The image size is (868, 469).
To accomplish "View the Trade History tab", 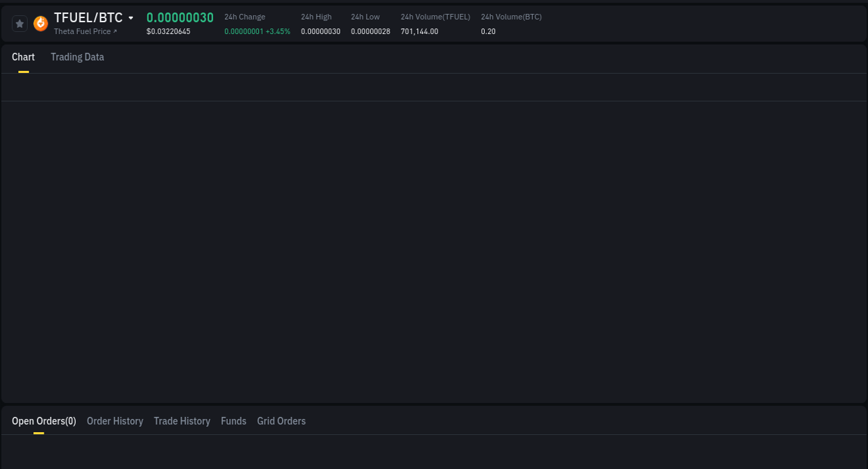I will click(182, 421).
